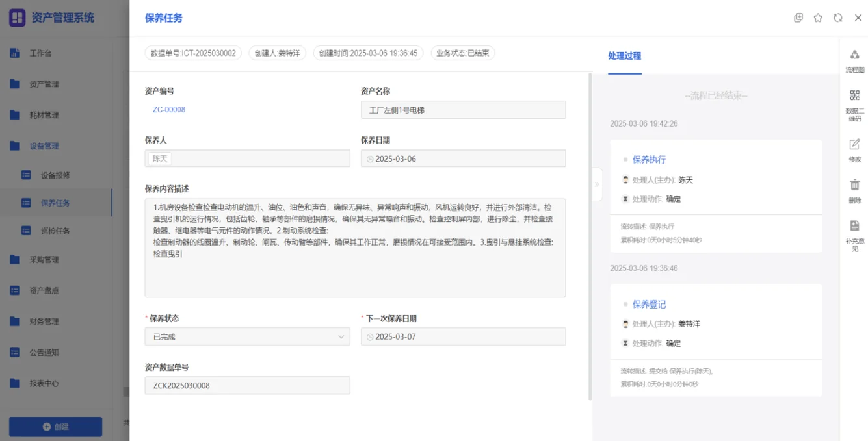Click the 资产名称 field 工厂左侧1号电梯
The image size is (868, 441).
point(463,110)
